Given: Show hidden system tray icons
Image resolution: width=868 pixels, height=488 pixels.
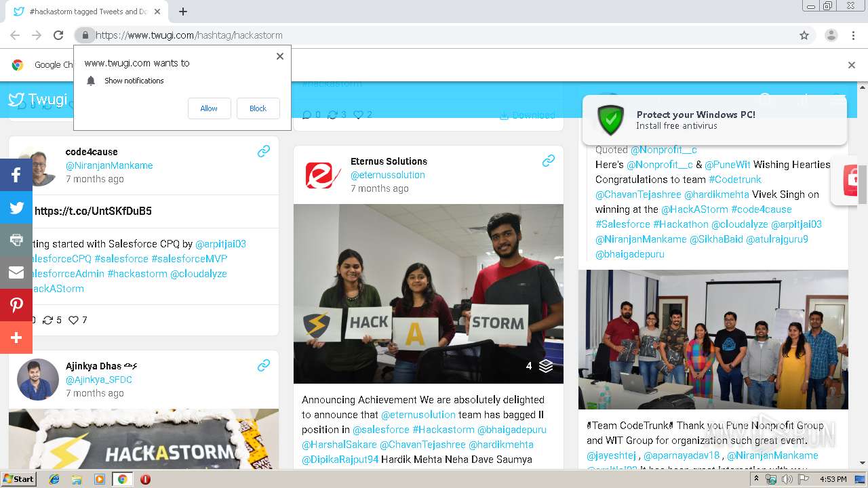Looking at the screenshot, I should click(756, 479).
